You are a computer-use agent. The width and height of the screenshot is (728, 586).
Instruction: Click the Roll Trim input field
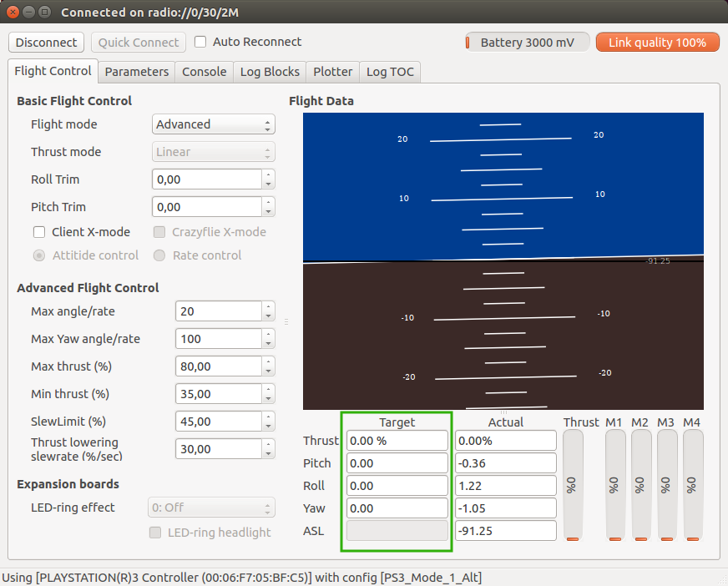click(x=207, y=179)
